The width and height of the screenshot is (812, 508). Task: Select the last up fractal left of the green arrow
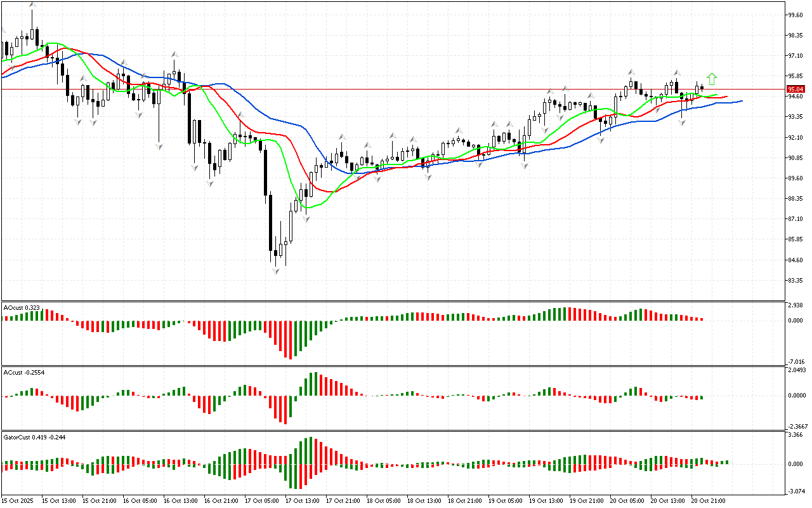click(x=676, y=73)
